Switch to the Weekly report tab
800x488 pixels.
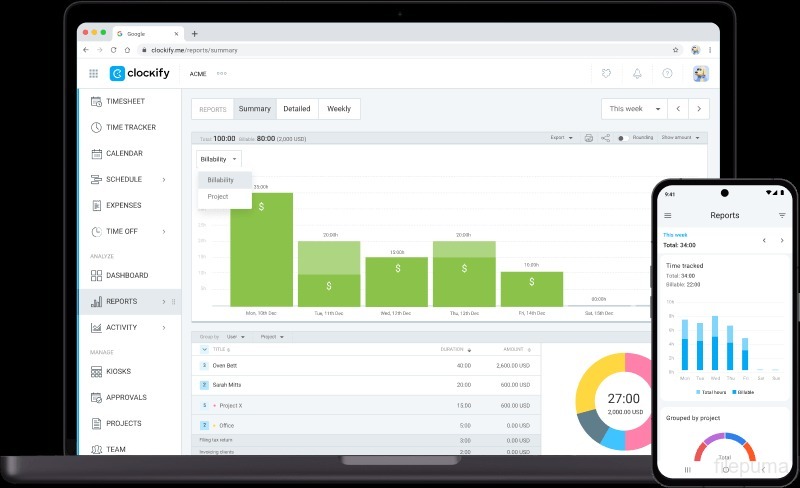[339, 109]
